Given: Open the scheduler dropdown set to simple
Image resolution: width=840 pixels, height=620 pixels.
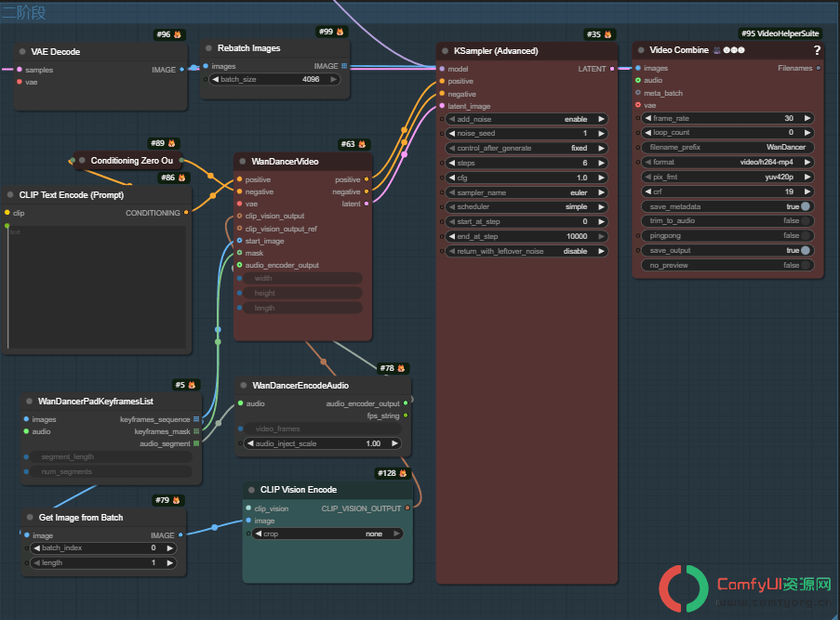Looking at the screenshot, I should coord(527,206).
